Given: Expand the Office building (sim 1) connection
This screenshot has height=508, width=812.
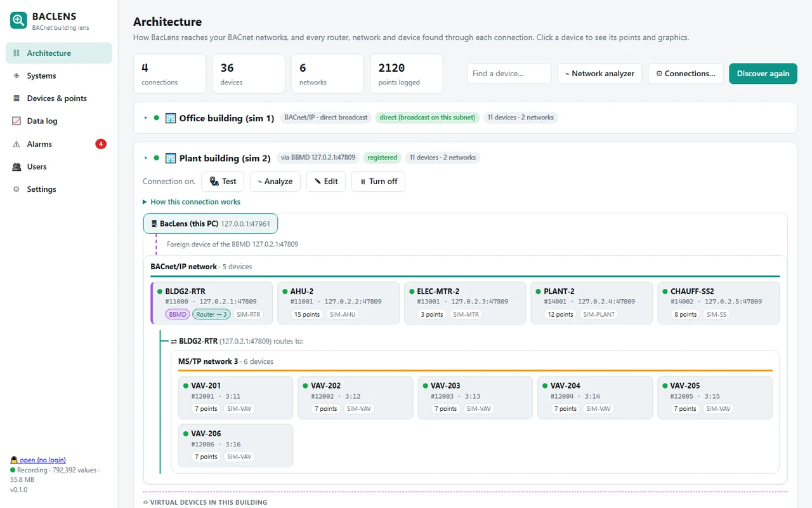Looking at the screenshot, I should click(x=146, y=118).
